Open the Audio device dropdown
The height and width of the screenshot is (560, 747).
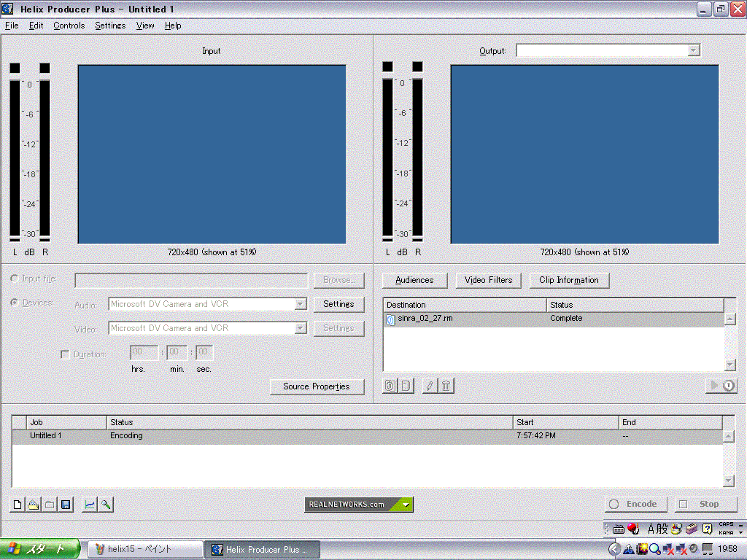coord(300,304)
